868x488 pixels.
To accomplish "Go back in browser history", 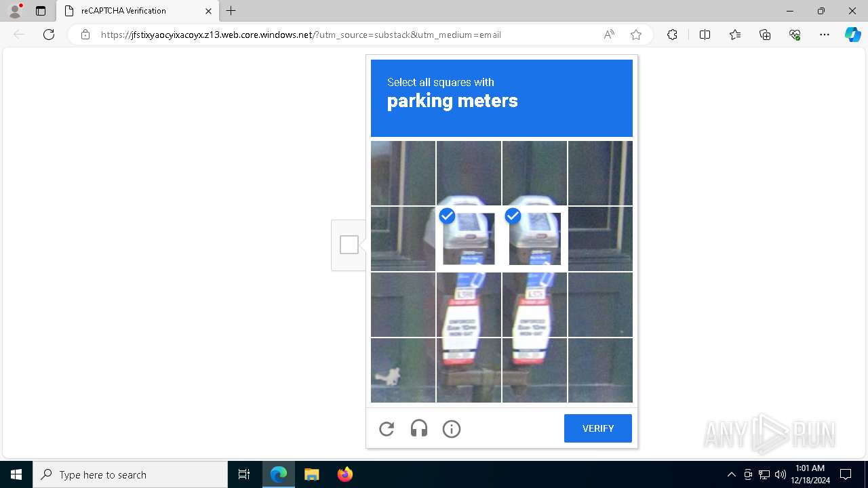I will (x=19, y=35).
